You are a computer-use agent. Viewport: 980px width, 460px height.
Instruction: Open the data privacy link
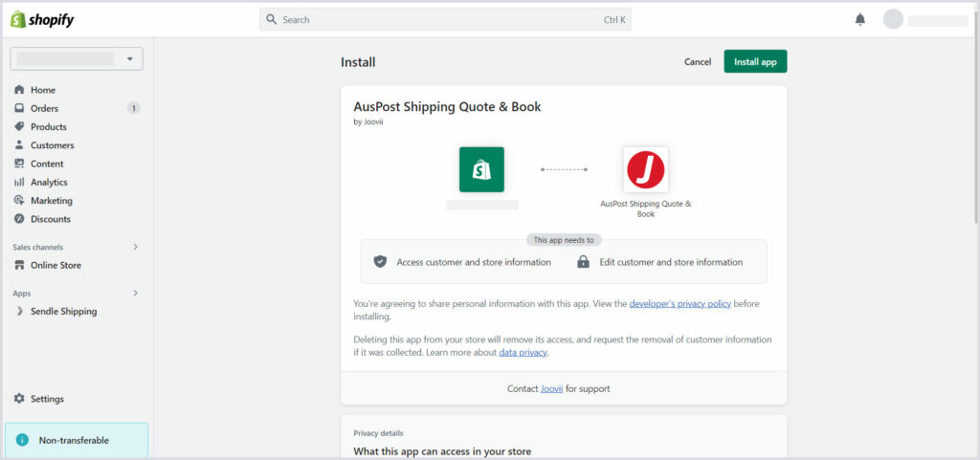point(523,353)
